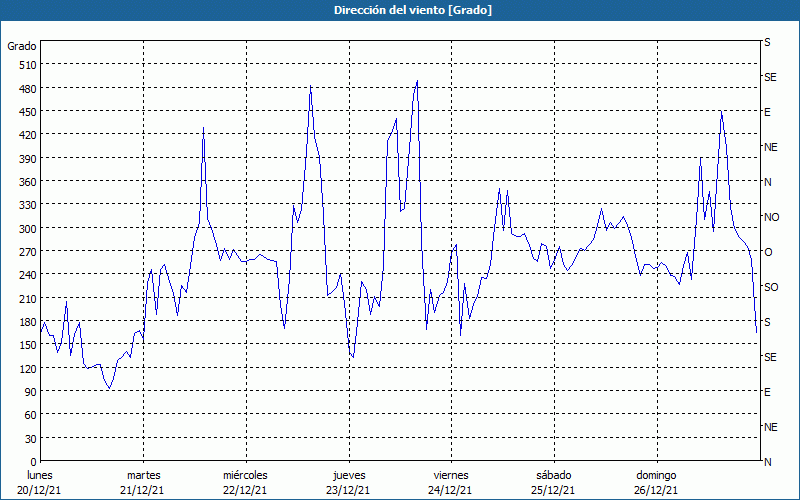800x500 pixels.
Task: Click the 'NO' compass label on right axis
Action: click(x=772, y=217)
